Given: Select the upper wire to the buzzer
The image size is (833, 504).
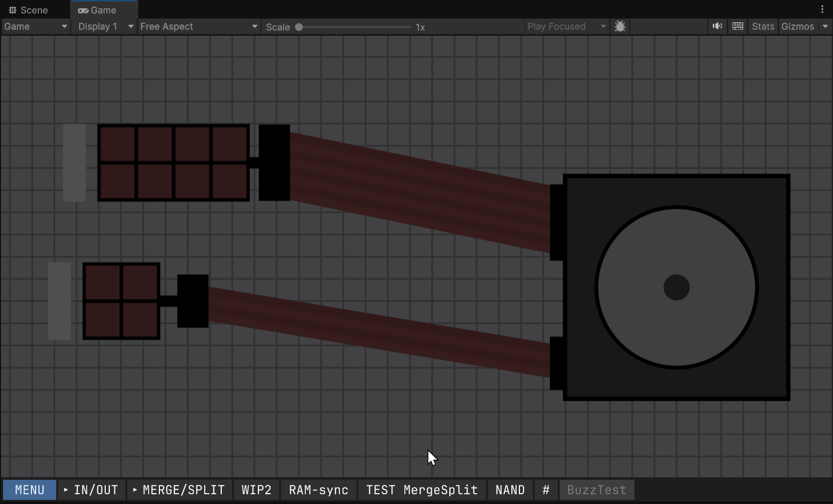Looking at the screenshot, I should pos(420,192).
